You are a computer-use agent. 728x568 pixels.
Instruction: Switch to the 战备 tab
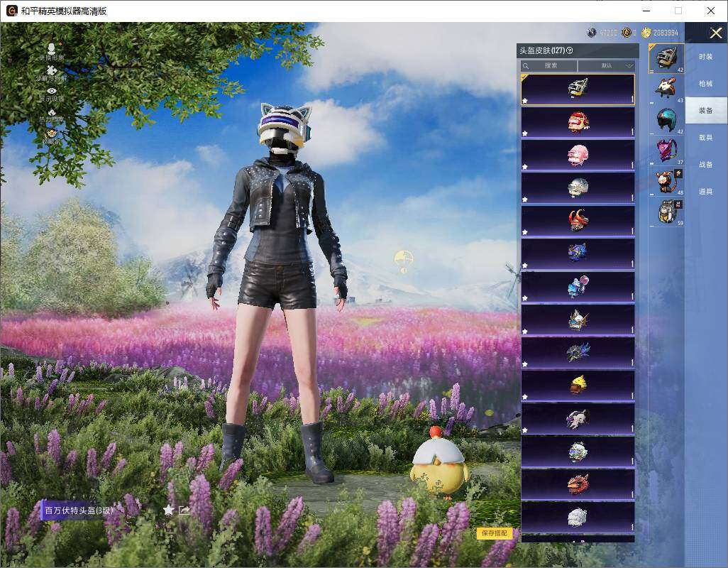706,165
